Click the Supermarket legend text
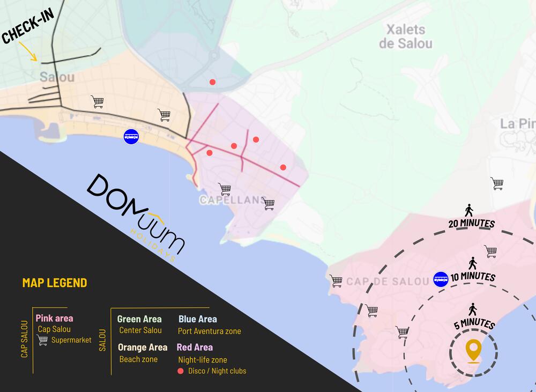The image size is (536, 392). pyautogui.click(x=71, y=340)
